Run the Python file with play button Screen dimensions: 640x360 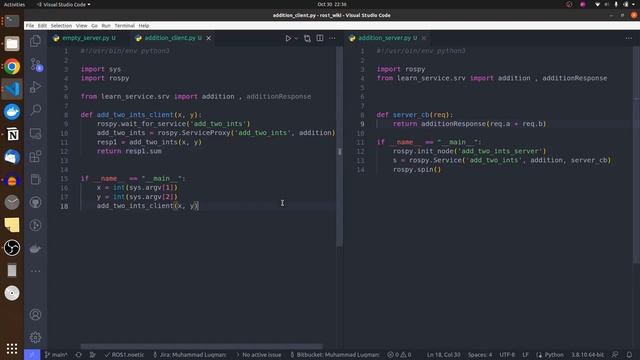pyautogui.click(x=288, y=38)
